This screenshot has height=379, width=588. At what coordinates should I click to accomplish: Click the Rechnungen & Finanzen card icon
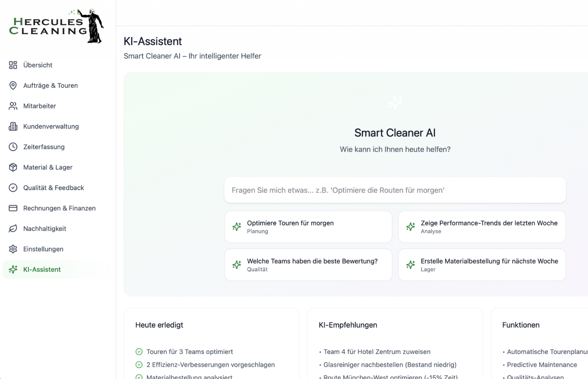13,208
